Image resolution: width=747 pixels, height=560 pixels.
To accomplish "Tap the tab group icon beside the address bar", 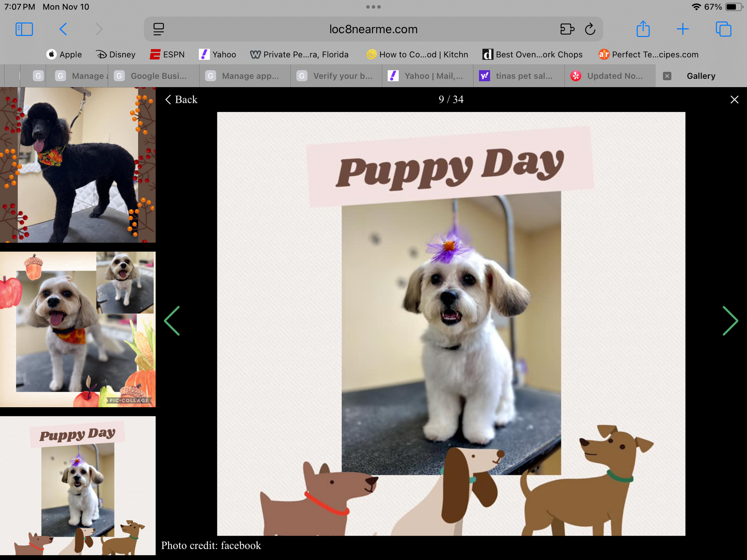I will 568,29.
